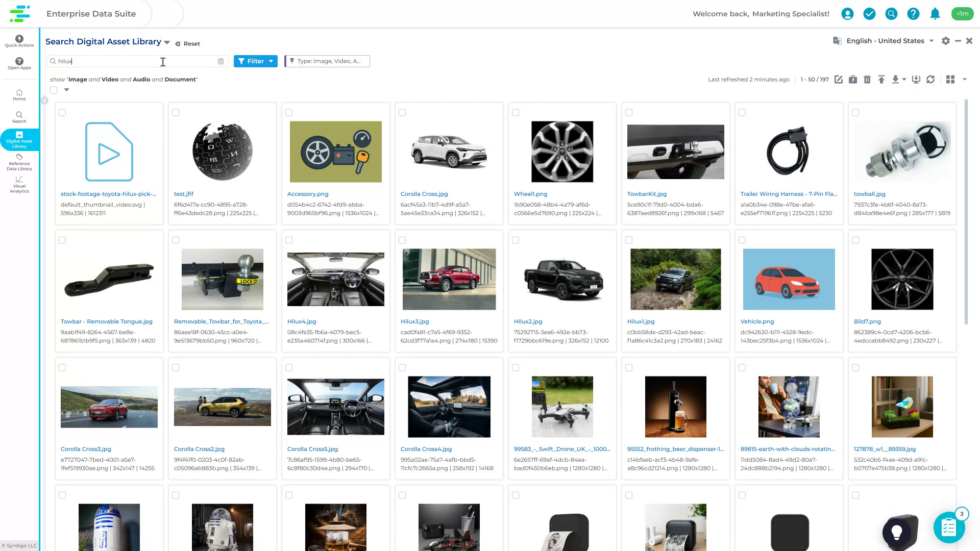The width and height of the screenshot is (980, 551).
Task: Open the grid view options dropdown
Action: (x=964, y=80)
